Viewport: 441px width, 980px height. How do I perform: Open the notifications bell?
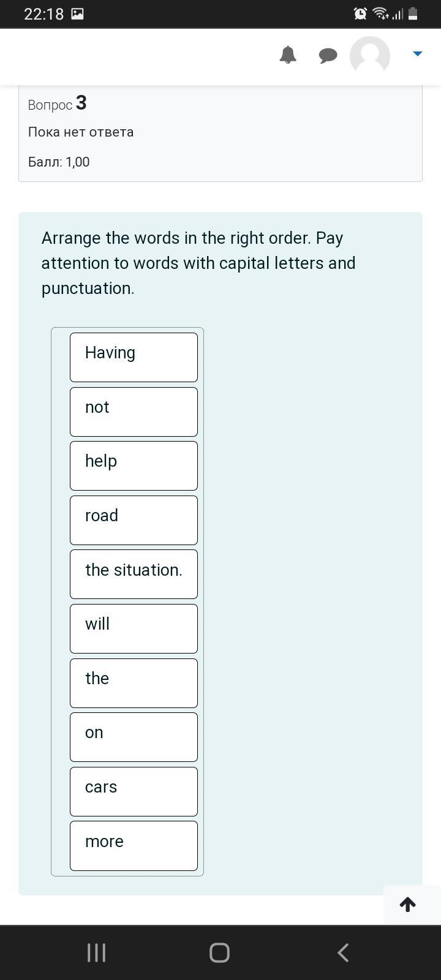click(288, 55)
